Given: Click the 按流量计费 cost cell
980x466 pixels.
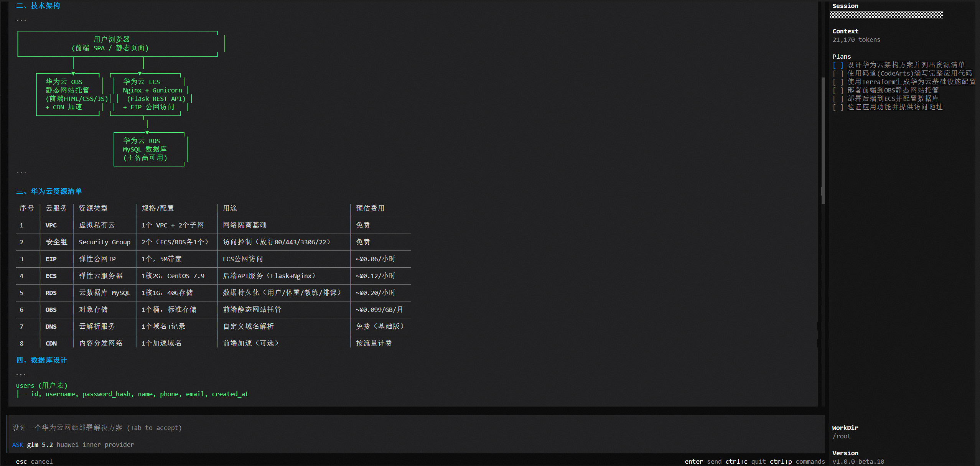Looking at the screenshot, I should (374, 343).
